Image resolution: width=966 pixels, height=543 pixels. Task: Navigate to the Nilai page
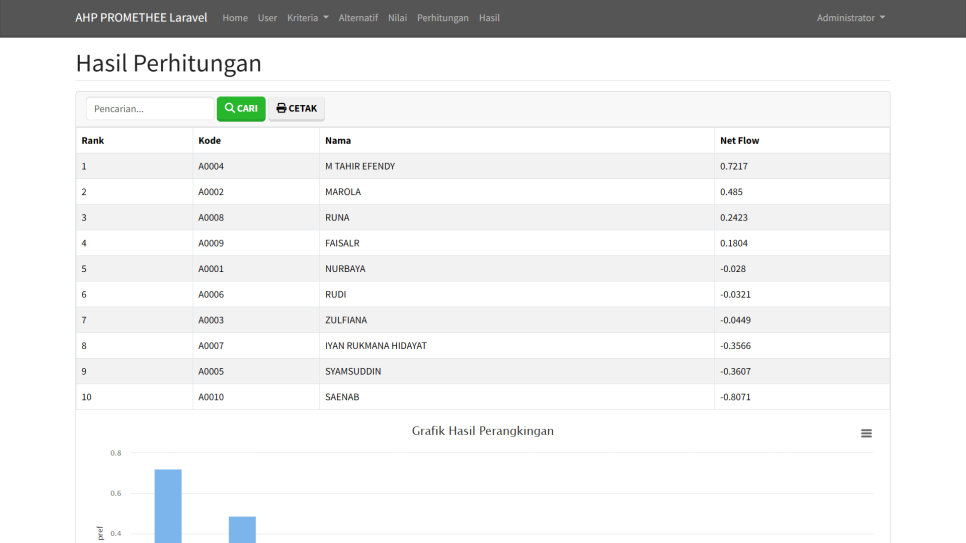pos(397,18)
